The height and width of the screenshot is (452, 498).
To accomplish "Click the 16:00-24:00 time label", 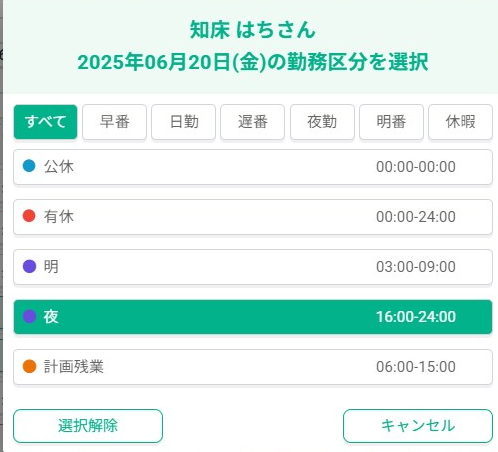I will click(x=416, y=317).
